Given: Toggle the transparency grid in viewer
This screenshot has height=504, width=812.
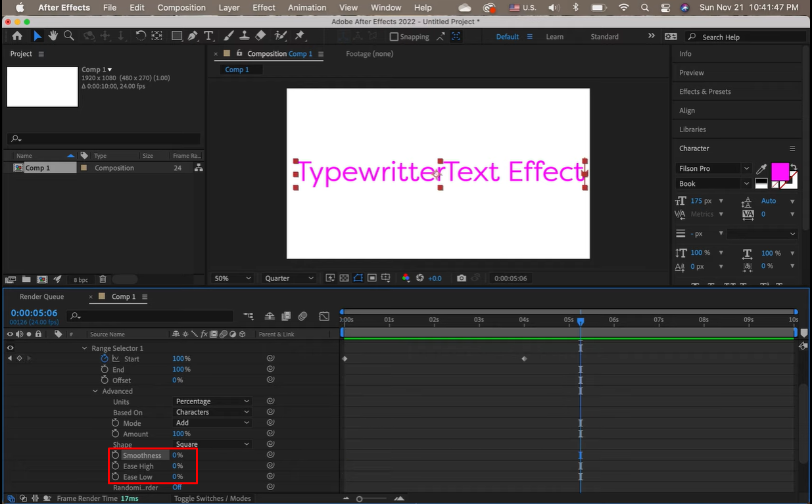Looking at the screenshot, I should (x=344, y=278).
